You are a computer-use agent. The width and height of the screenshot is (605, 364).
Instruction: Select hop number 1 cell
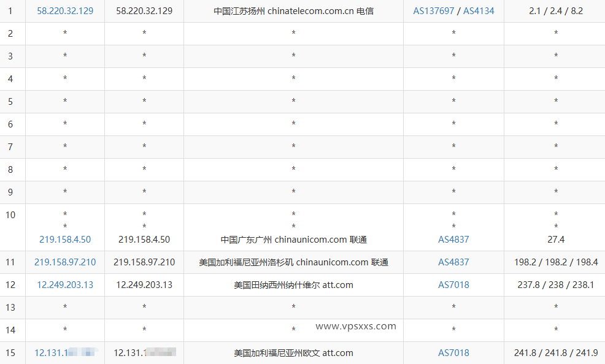click(x=12, y=11)
